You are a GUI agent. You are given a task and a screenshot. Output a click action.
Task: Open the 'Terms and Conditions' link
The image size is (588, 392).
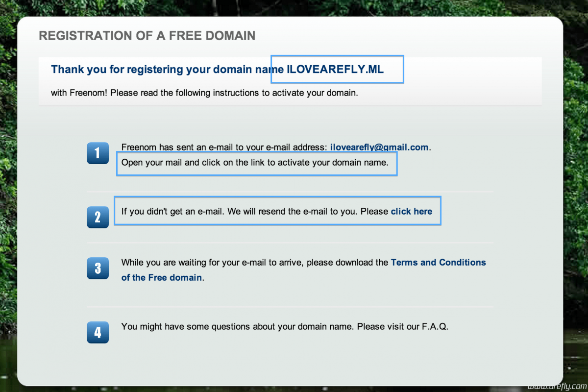(x=438, y=262)
